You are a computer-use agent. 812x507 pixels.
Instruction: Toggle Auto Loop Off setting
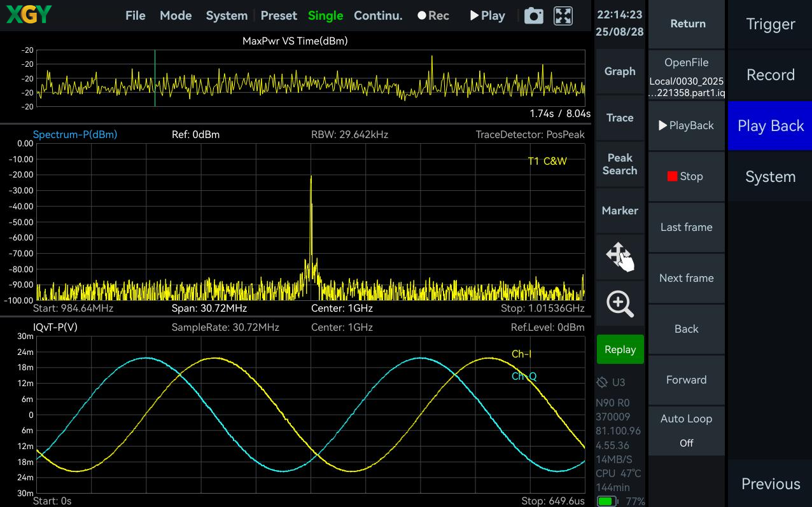[687, 431]
